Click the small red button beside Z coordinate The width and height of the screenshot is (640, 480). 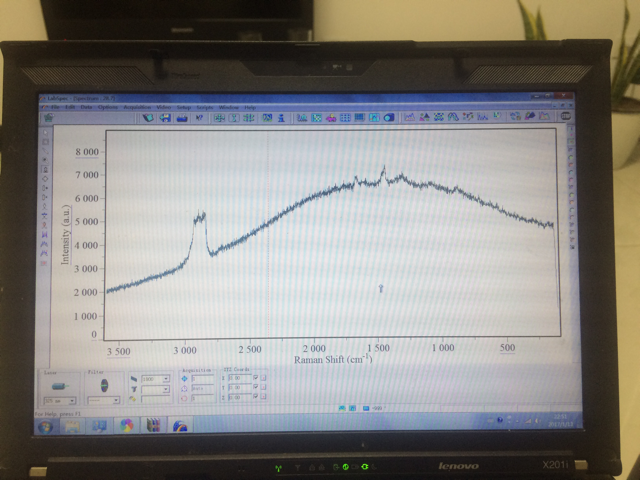(x=263, y=397)
